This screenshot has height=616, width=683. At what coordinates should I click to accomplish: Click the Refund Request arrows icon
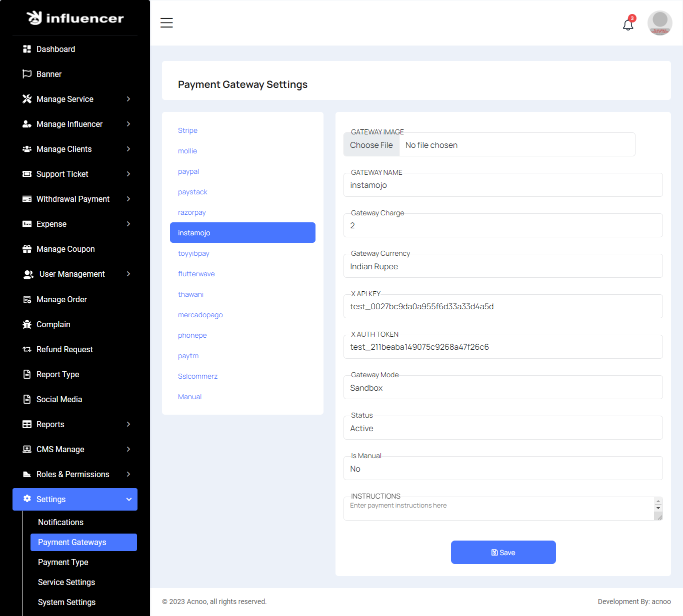click(x=27, y=349)
